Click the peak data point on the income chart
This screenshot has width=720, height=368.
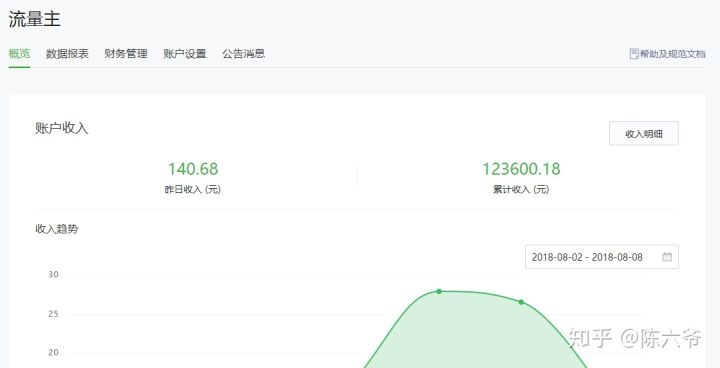coord(439,291)
